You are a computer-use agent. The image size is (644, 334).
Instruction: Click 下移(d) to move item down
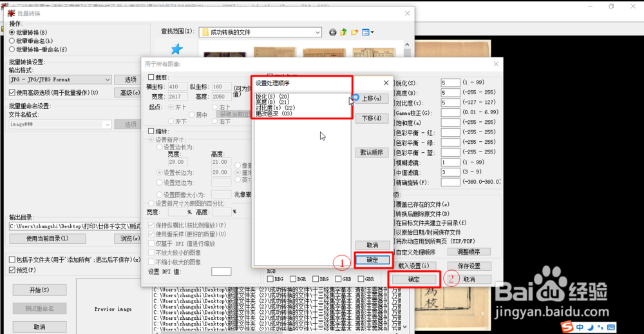tap(372, 118)
